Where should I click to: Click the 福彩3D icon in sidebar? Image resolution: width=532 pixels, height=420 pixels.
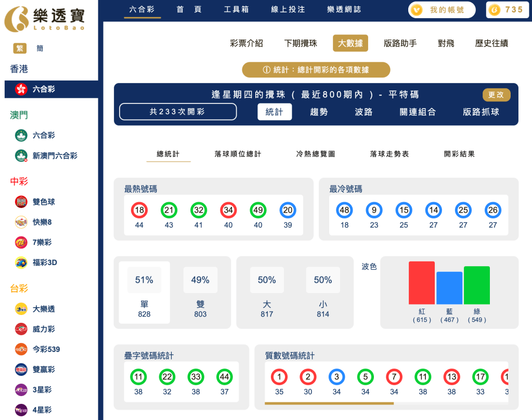[x=21, y=263]
